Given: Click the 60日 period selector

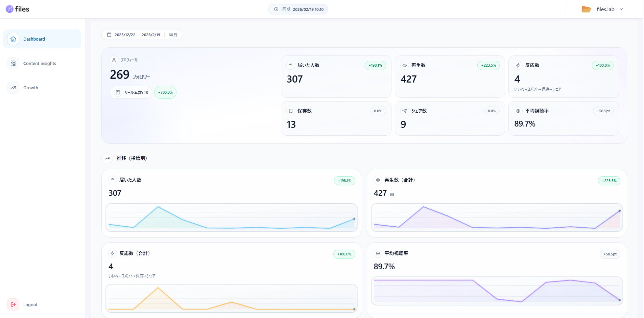Looking at the screenshot, I should pos(173,35).
